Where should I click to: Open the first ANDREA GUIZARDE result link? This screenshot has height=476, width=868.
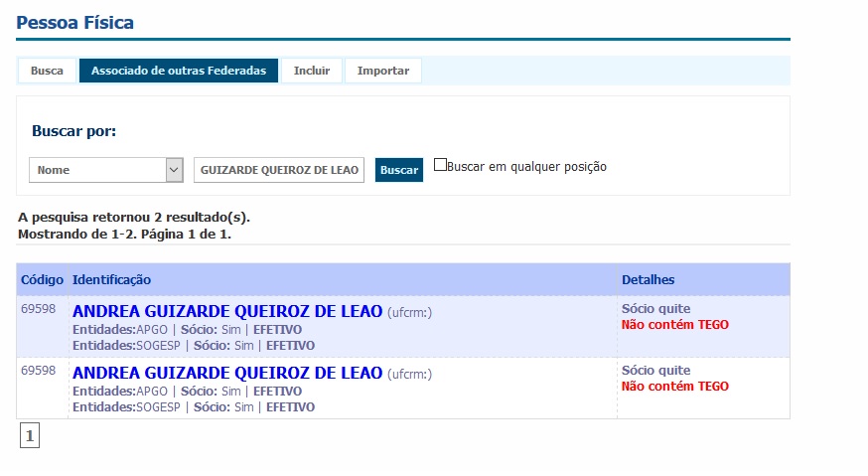tap(227, 312)
